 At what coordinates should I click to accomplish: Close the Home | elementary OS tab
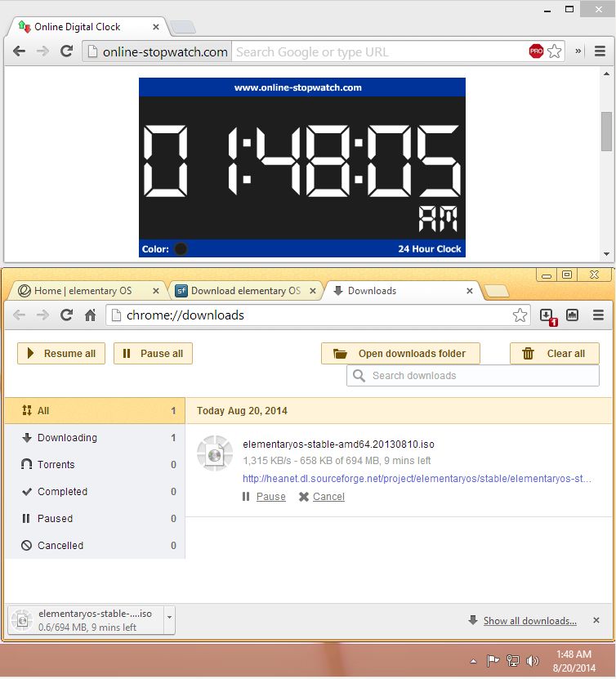click(156, 291)
